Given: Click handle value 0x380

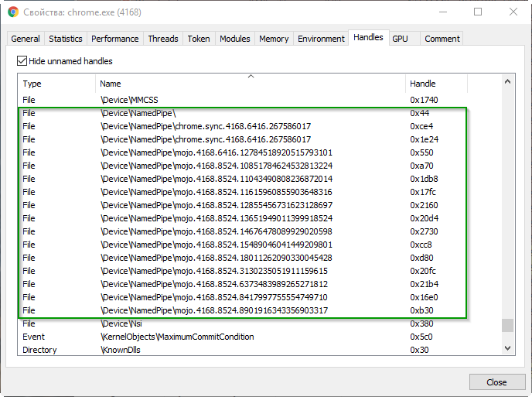Looking at the screenshot, I should point(421,323).
